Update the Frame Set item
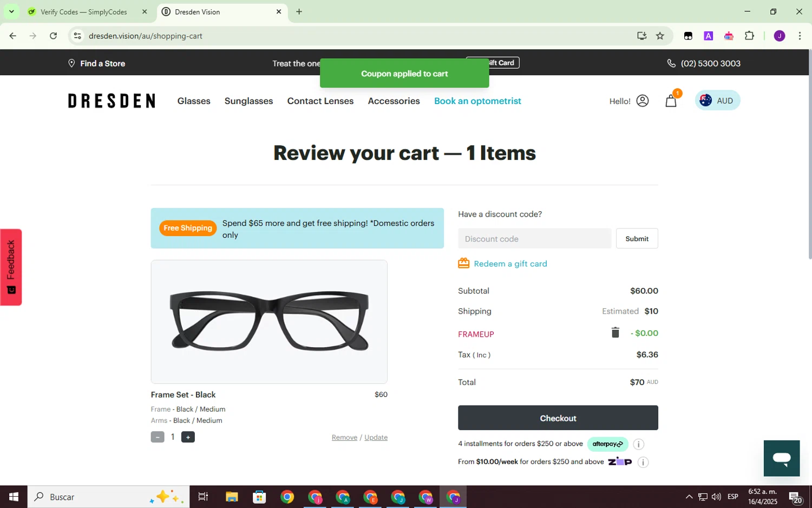The image size is (812, 508). tap(376, 438)
